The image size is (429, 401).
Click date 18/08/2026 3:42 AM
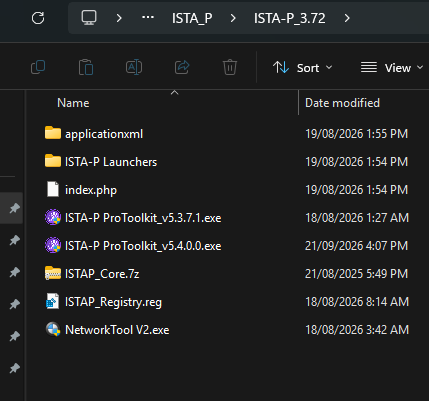coord(357,330)
